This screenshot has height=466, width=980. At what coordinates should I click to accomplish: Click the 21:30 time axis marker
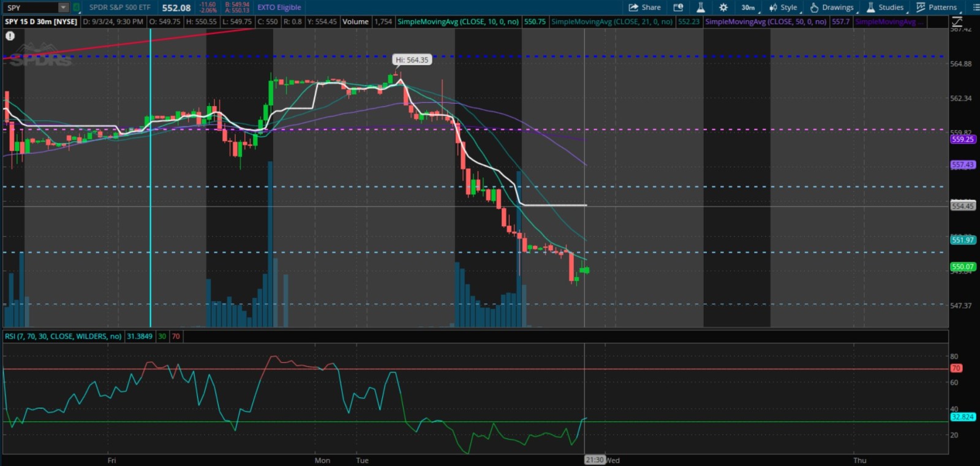pyautogui.click(x=594, y=460)
